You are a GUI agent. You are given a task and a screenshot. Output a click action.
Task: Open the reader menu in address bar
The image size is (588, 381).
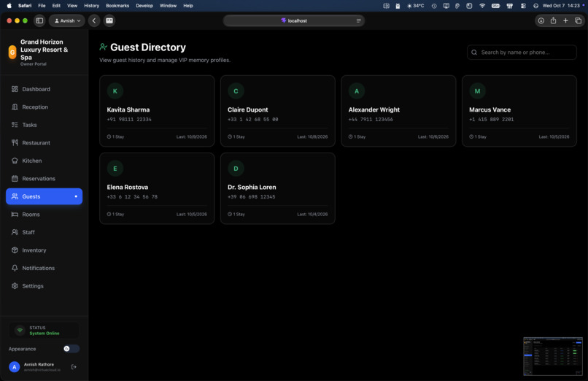[358, 20]
